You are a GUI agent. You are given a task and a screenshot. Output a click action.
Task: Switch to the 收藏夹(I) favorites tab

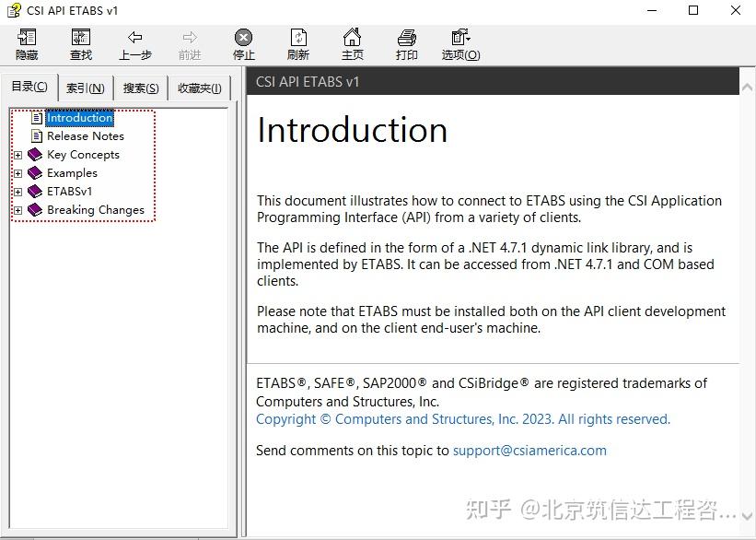pos(199,88)
